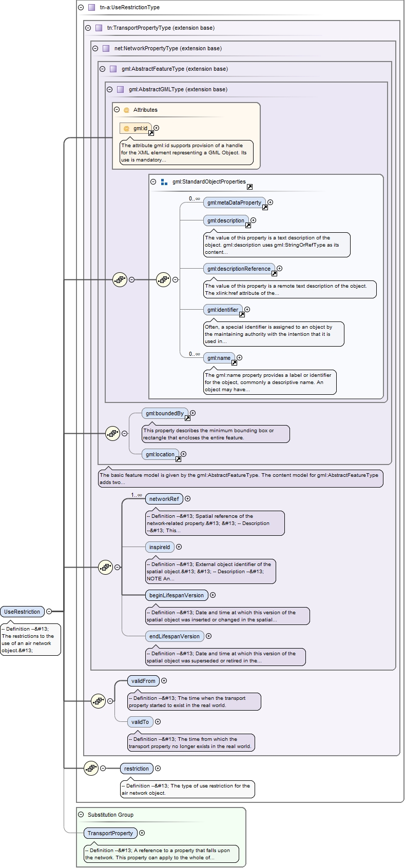Image resolution: width=405 pixels, height=868 pixels.
Task: Follow gml:identifier reference arrow icon
Action: pos(242,315)
